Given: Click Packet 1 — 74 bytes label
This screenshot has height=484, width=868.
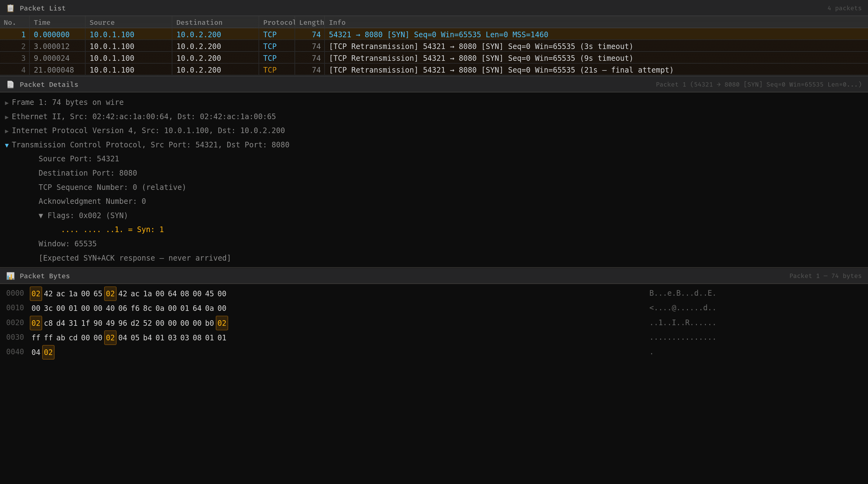Looking at the screenshot, I should [825, 276].
